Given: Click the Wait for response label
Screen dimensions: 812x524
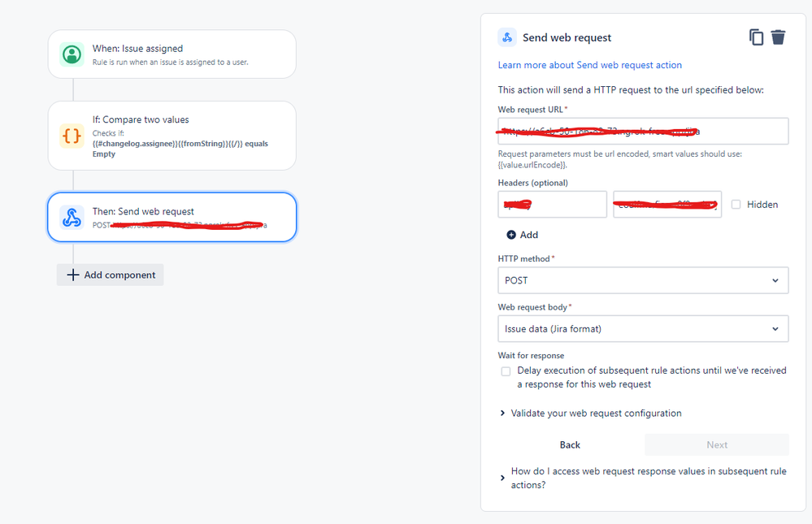Looking at the screenshot, I should (x=531, y=356).
